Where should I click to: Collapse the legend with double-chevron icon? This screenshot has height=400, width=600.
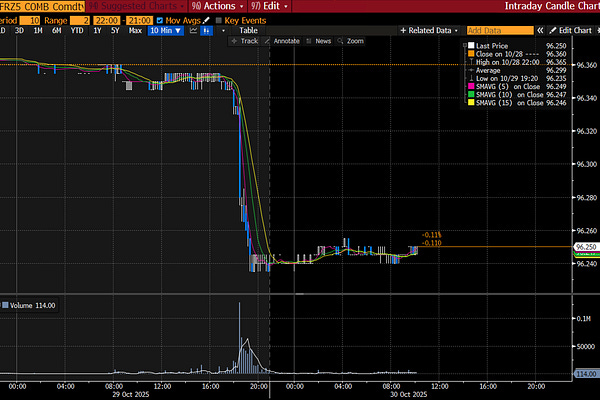[x=540, y=31]
